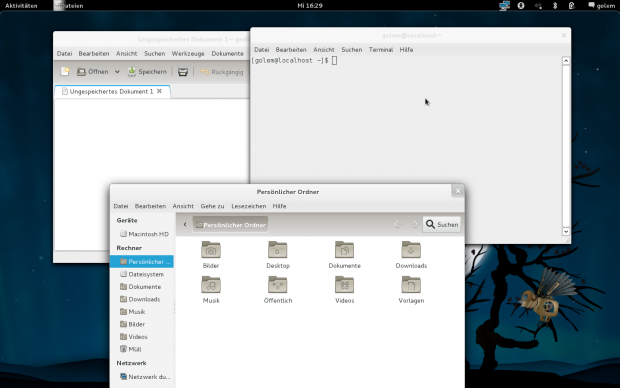Open Bearbeiten menu in gedit

coord(94,53)
